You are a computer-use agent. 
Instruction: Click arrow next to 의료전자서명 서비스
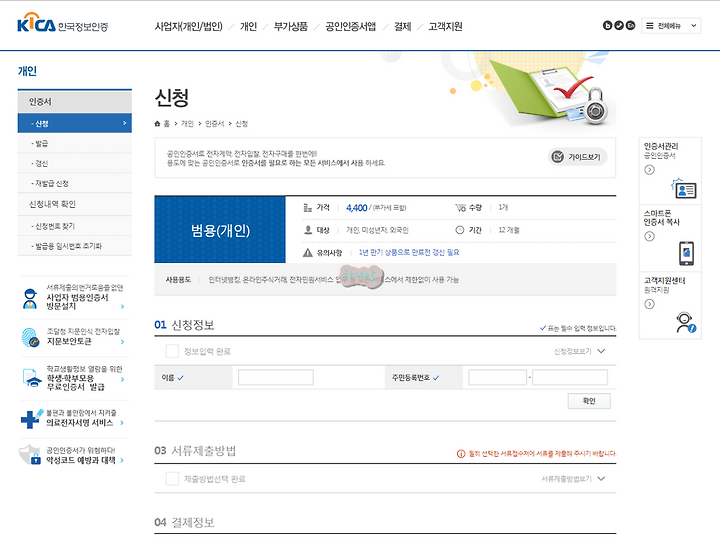(x=122, y=423)
